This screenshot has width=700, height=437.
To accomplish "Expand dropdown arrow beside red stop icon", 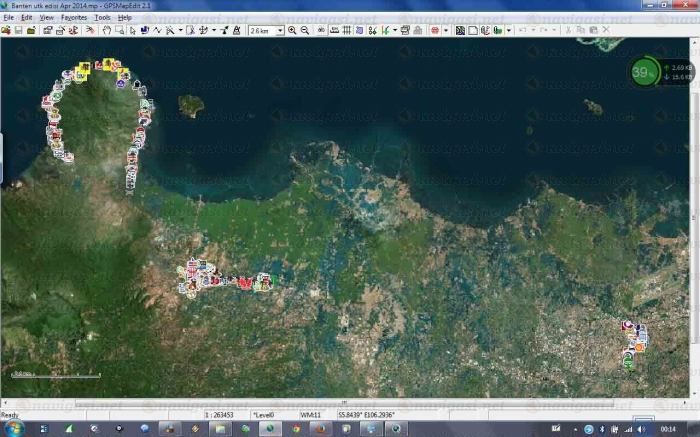I will [x=446, y=30].
